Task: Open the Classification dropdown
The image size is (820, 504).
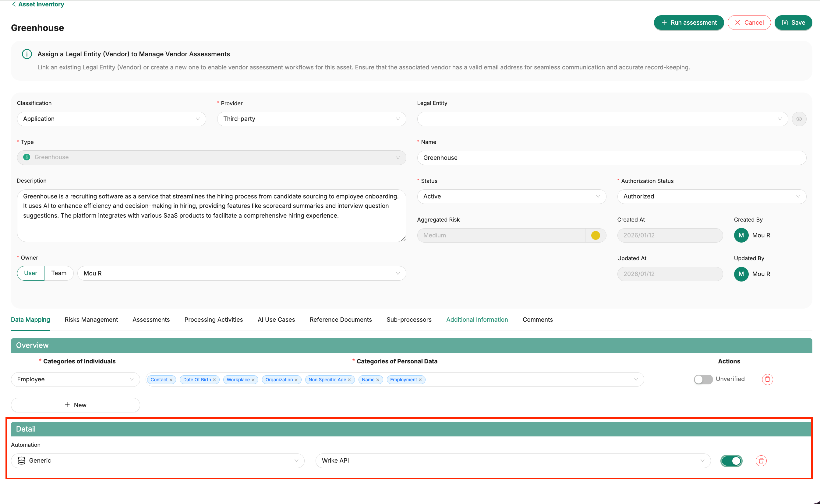Action: click(x=111, y=119)
